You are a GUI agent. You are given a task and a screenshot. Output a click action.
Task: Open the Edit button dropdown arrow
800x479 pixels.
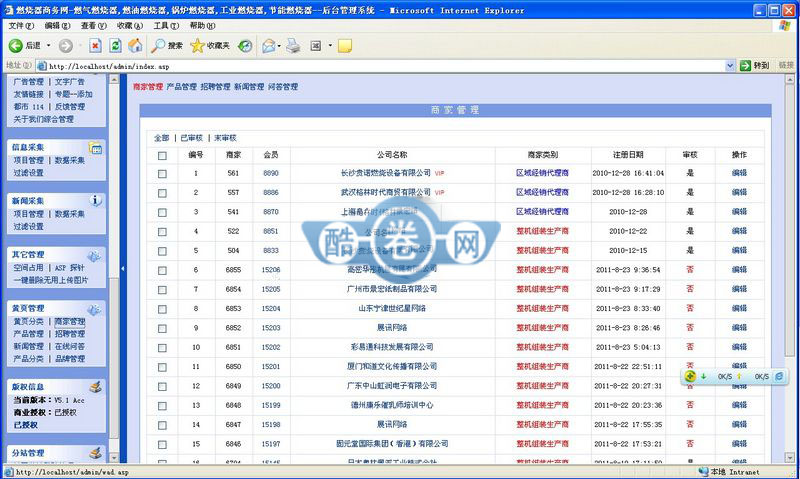330,46
